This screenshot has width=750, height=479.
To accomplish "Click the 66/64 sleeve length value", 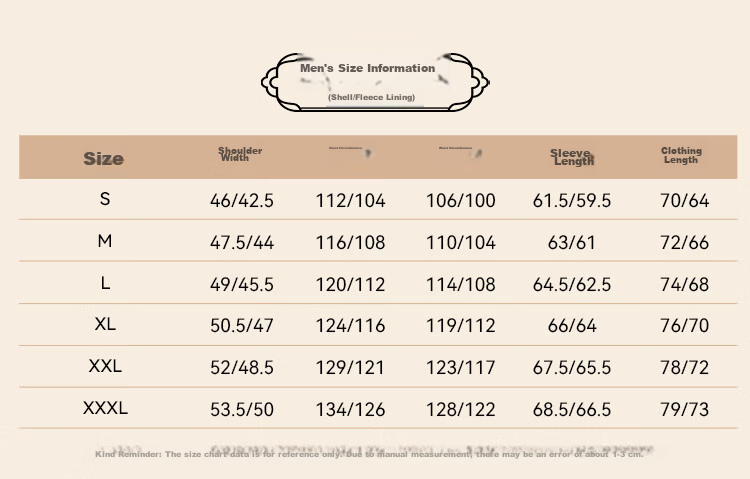I will click(572, 326).
